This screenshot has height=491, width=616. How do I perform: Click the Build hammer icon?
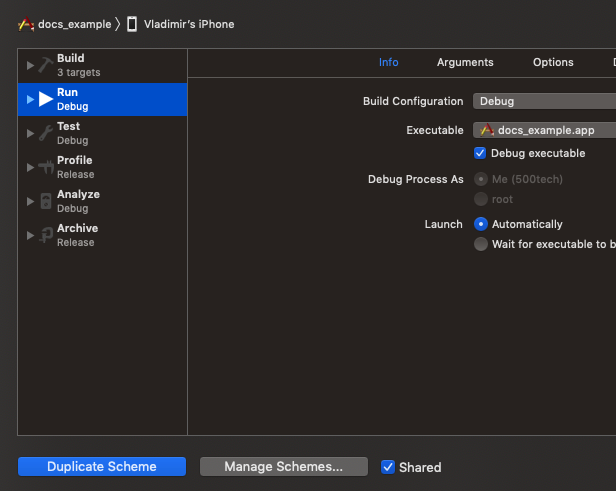coord(46,65)
